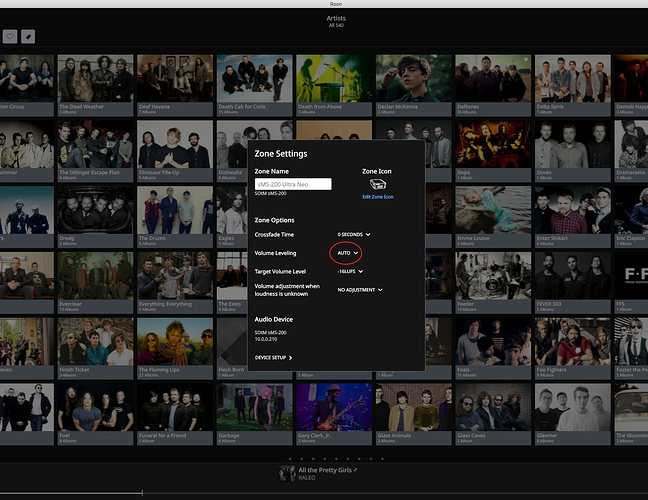Click the now playing album art thumbnail

pyautogui.click(x=287, y=474)
